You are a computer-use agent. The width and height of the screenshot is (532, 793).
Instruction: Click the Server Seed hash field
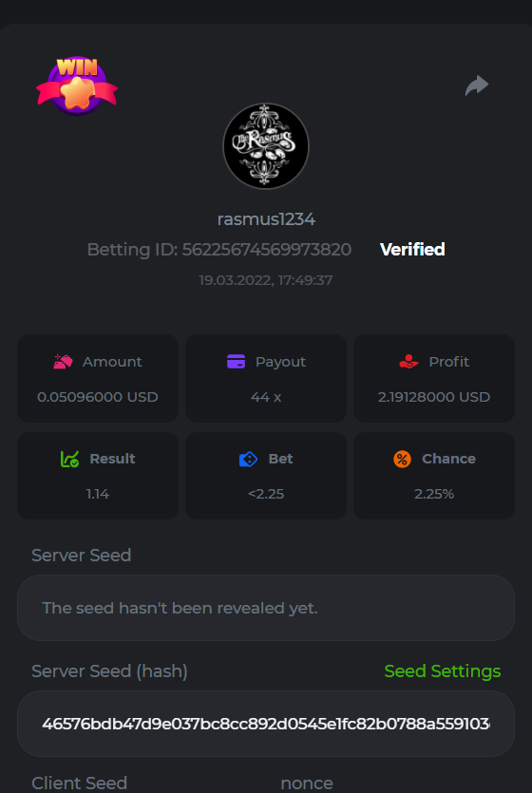(266, 724)
